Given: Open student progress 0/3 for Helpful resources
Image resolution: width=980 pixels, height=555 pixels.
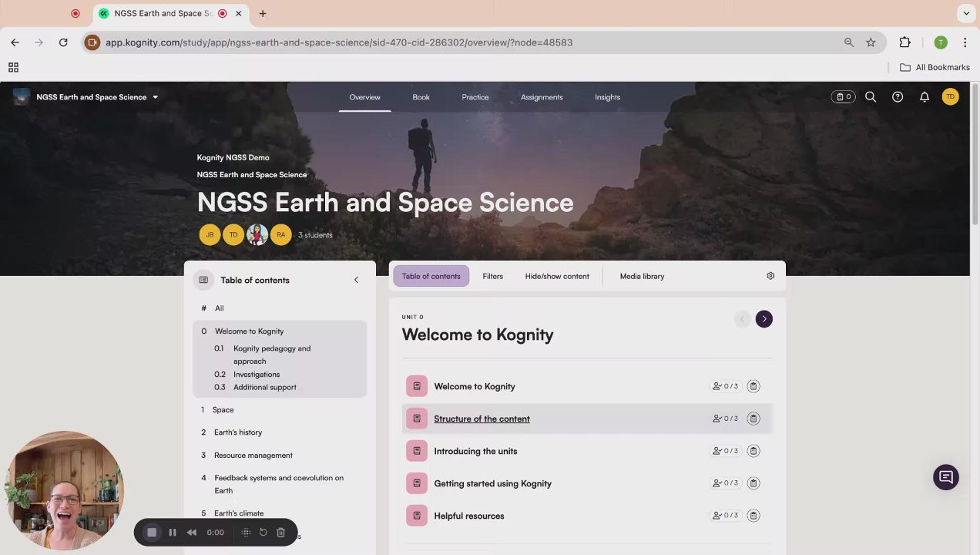Looking at the screenshot, I should click(x=725, y=516).
